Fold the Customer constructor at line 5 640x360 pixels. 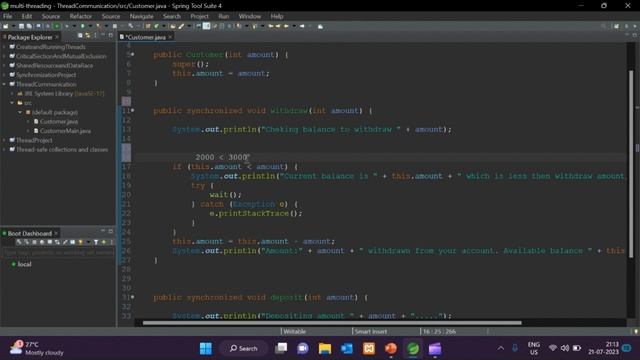tap(133, 54)
